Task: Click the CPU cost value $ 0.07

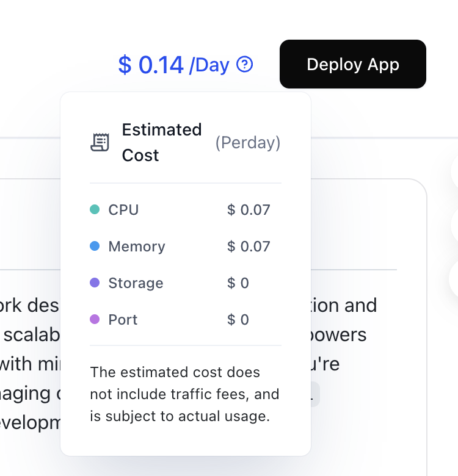Action: point(249,210)
